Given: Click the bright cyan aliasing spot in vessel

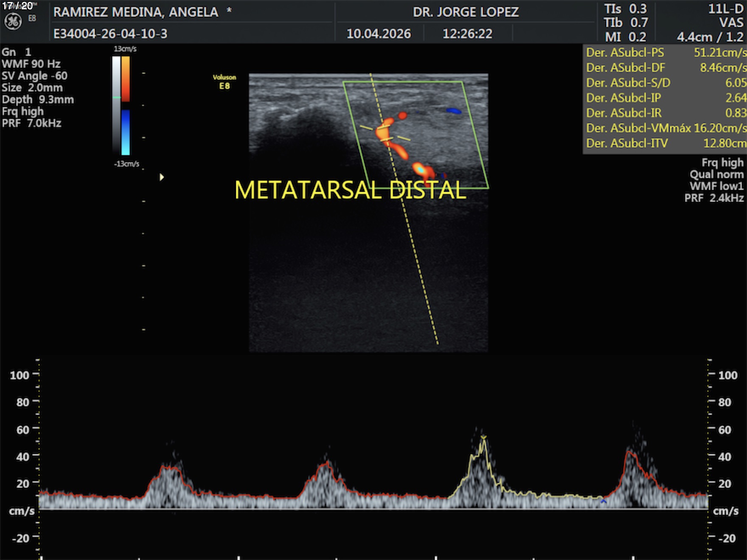Looking at the screenshot, I should click(x=420, y=170).
